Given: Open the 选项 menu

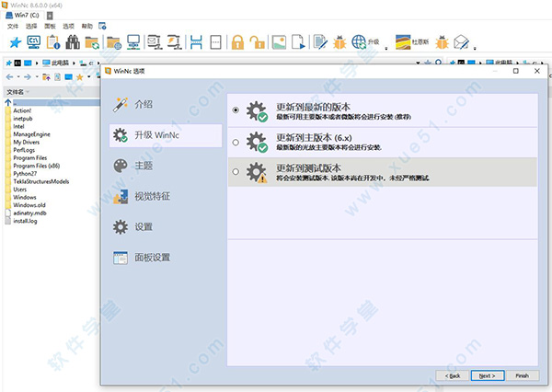Looking at the screenshot, I should [x=69, y=26].
